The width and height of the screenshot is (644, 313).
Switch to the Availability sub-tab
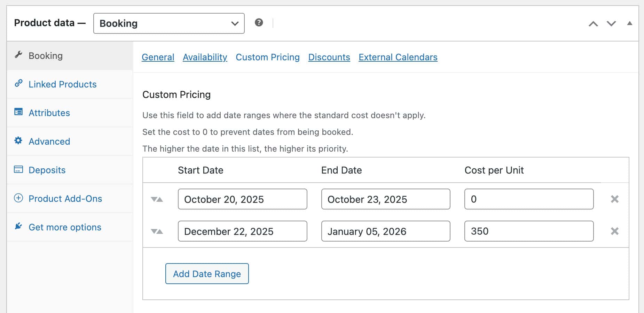(x=205, y=57)
